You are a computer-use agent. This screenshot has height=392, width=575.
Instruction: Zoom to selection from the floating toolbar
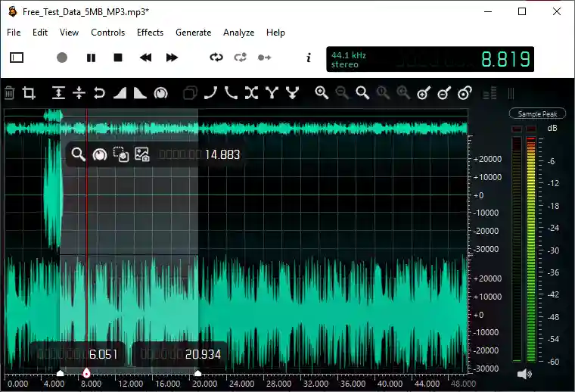(79, 154)
